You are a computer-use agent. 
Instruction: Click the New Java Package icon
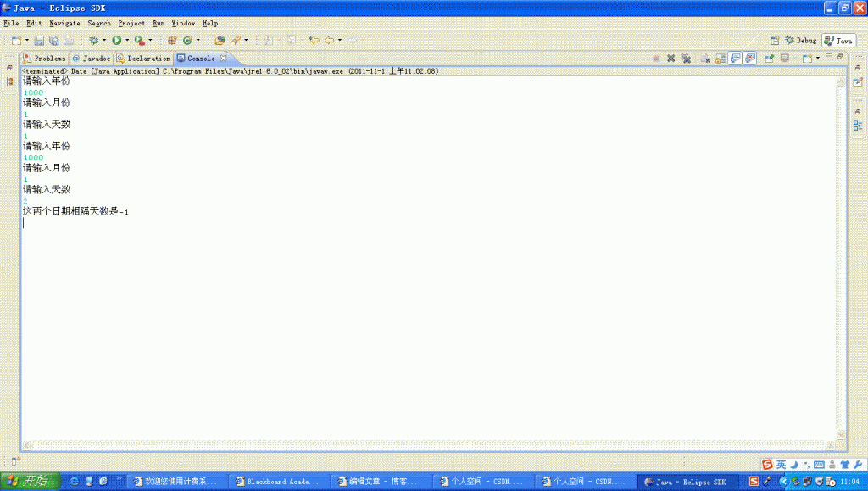tap(172, 41)
